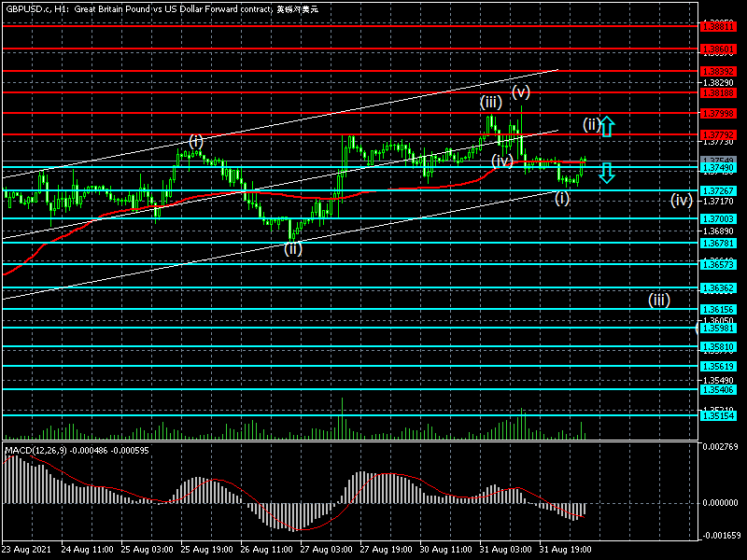Select the cyan 1.36156 price label
The width and height of the screenshot is (747, 560).
[x=718, y=310]
